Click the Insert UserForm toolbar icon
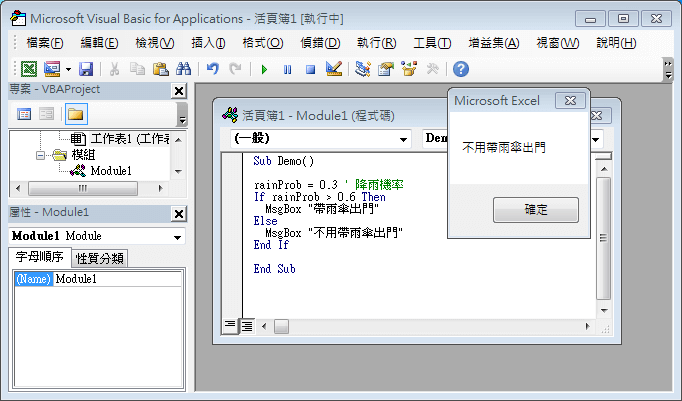682x401 pixels. pyautogui.click(x=52, y=69)
